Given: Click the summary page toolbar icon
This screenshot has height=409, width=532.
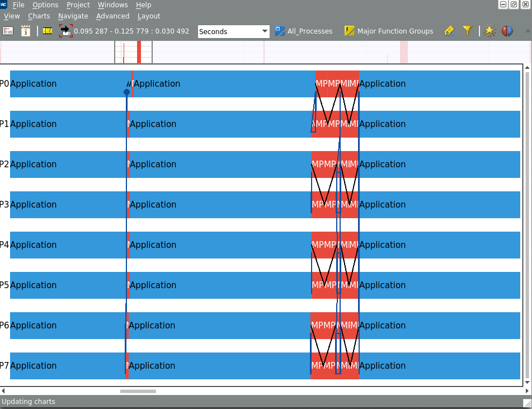Looking at the screenshot, I should 8,31.
